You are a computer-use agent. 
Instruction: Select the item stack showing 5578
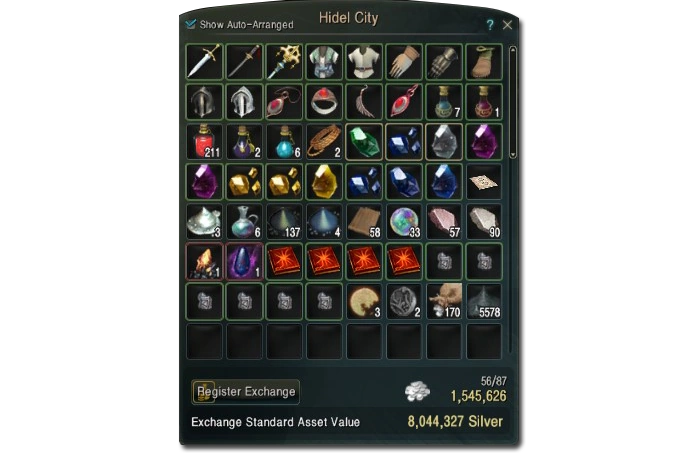pyautogui.click(x=484, y=302)
